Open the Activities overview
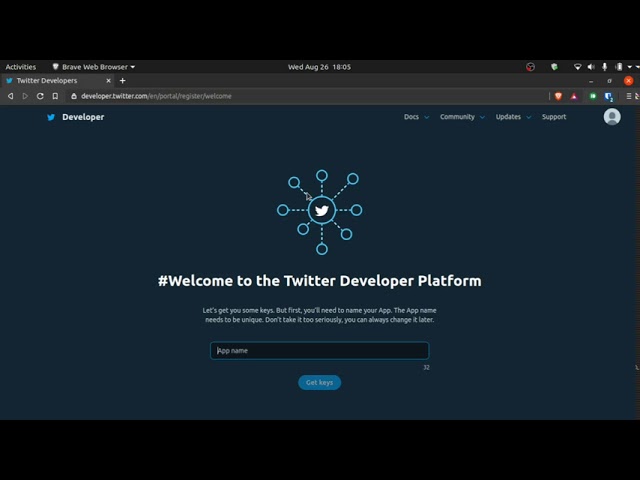The height and width of the screenshot is (480, 640). click(20, 67)
